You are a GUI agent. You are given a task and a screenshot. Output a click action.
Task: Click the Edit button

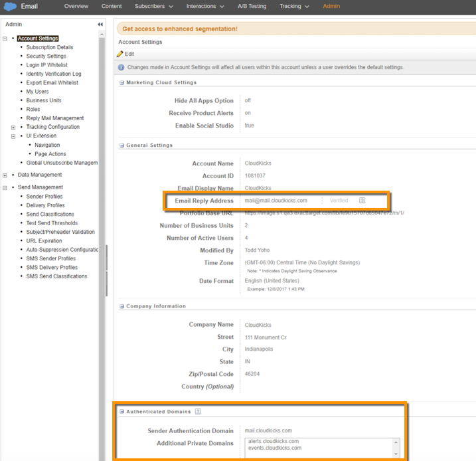point(125,54)
